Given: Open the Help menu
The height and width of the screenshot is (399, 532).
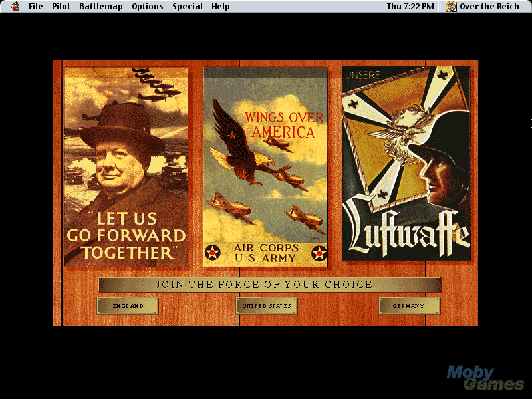Looking at the screenshot, I should click(221, 7).
